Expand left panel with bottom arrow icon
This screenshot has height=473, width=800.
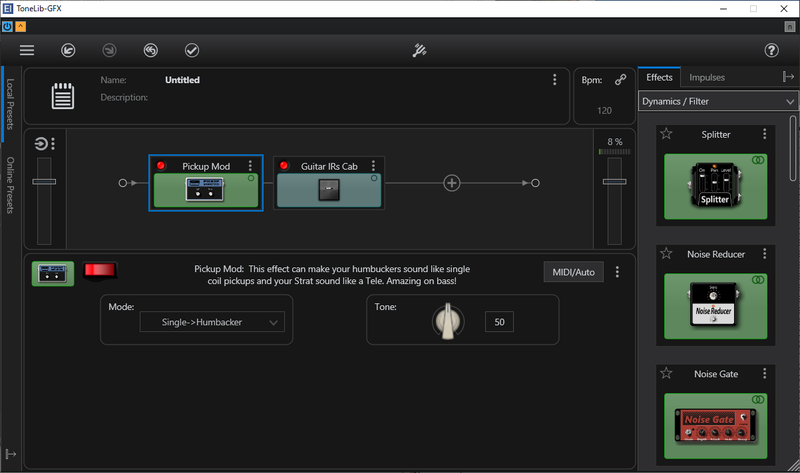tap(11, 454)
